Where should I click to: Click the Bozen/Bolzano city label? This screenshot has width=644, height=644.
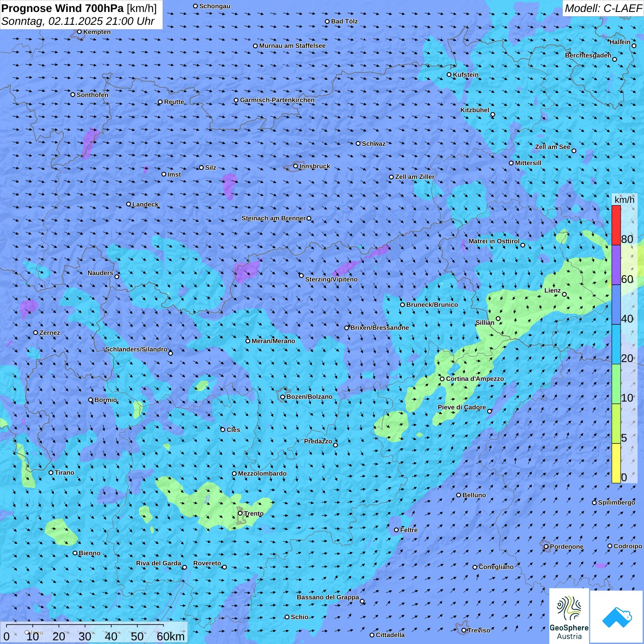tap(309, 397)
